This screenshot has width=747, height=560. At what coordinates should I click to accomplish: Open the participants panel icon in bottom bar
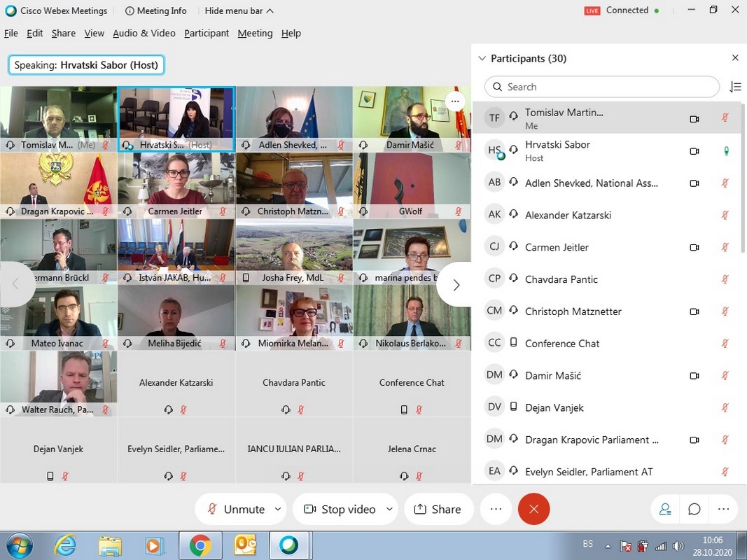click(664, 509)
